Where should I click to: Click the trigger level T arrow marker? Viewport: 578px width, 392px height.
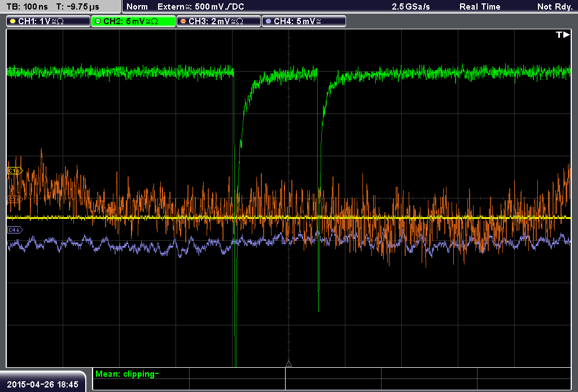click(x=563, y=34)
